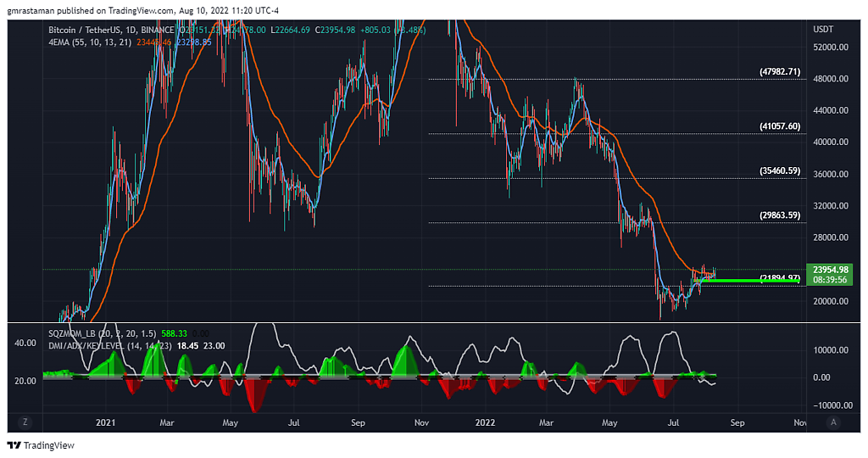Click the 52000.00 price scale label
Screen dimensions: 868x458
click(x=830, y=47)
